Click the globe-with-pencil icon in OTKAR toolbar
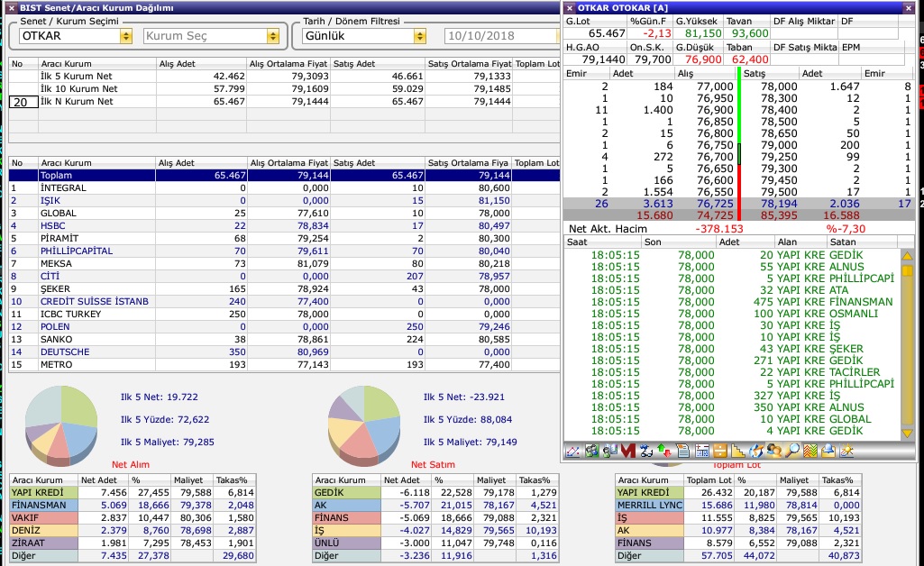 click(756, 452)
